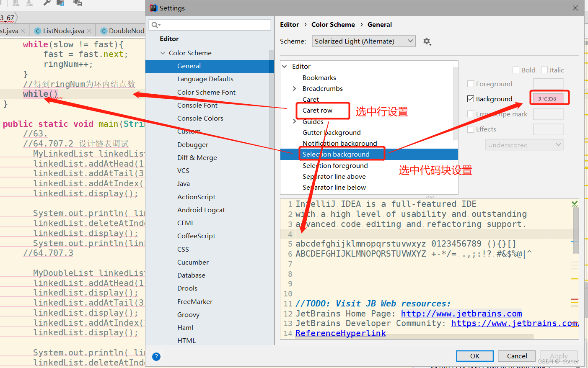Click the Error stripe mark color box
The width and height of the screenshot is (588, 368).
click(548, 114)
